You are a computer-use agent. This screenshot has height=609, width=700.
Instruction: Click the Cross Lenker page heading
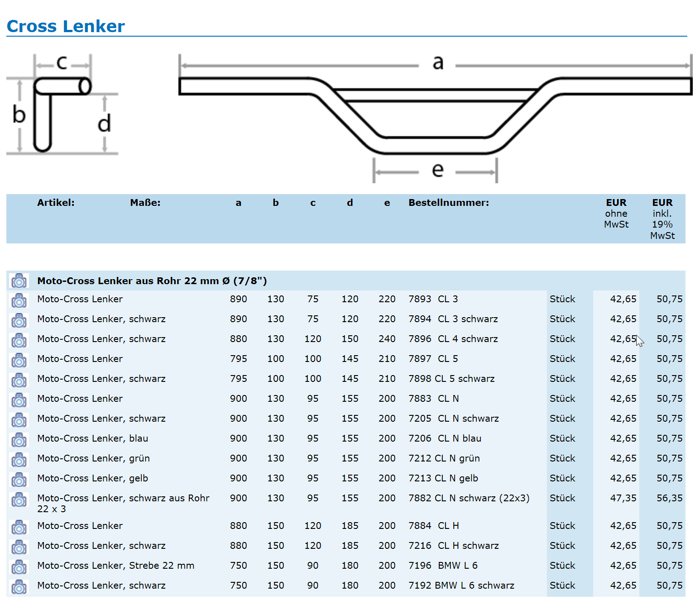66,26
